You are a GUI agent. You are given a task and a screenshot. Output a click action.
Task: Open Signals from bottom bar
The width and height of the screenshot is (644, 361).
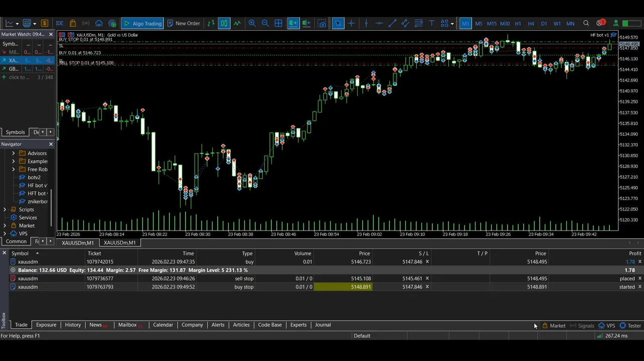[x=582, y=325]
